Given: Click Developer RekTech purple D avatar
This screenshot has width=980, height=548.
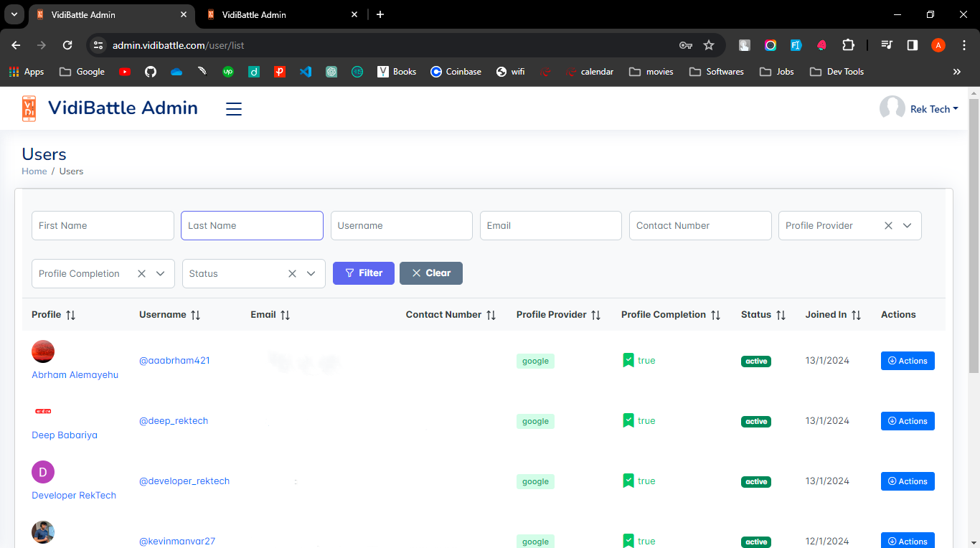Looking at the screenshot, I should [x=43, y=472].
